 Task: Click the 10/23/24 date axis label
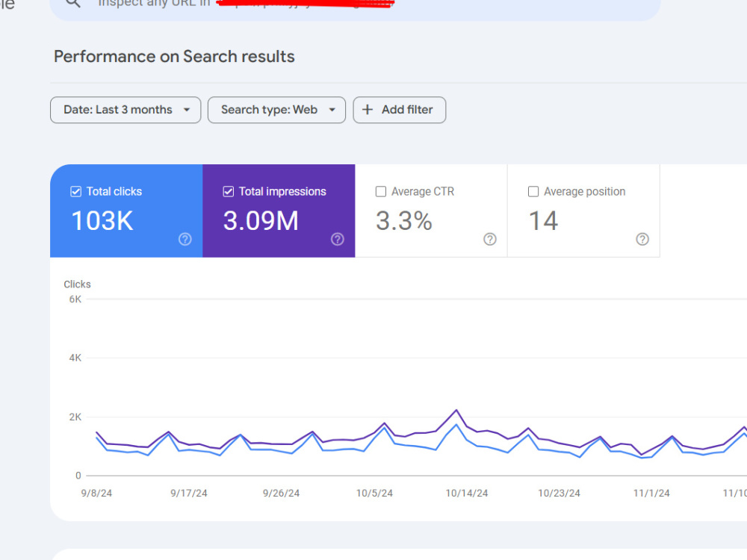[x=560, y=494]
